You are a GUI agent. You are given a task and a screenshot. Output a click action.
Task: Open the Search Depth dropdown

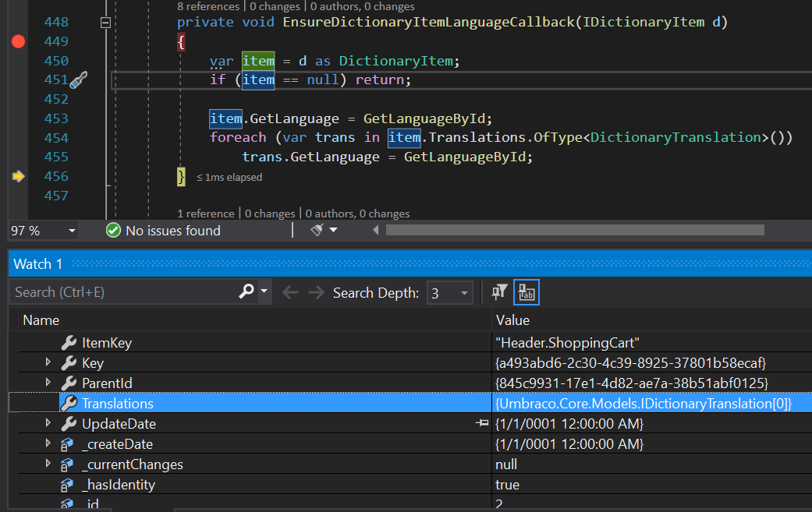464,293
